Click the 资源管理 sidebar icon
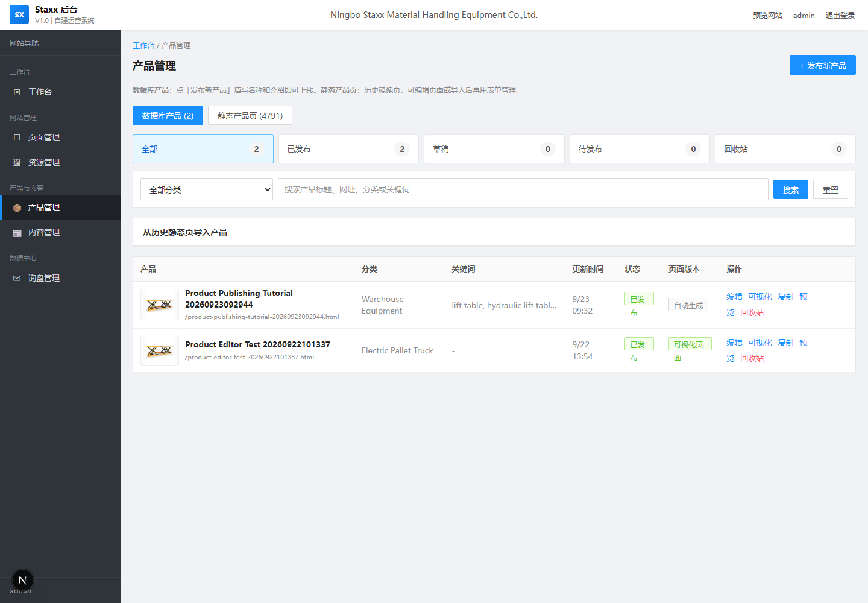Image resolution: width=868 pixels, height=603 pixels. 17,162
